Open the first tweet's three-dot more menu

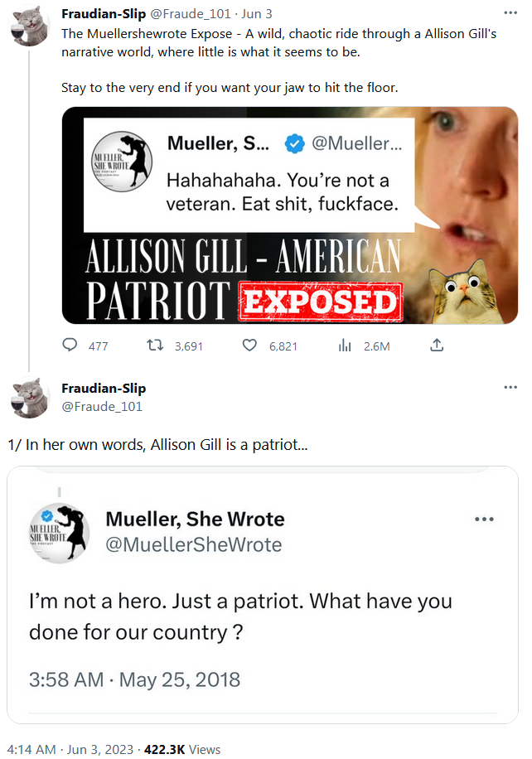pos(510,14)
